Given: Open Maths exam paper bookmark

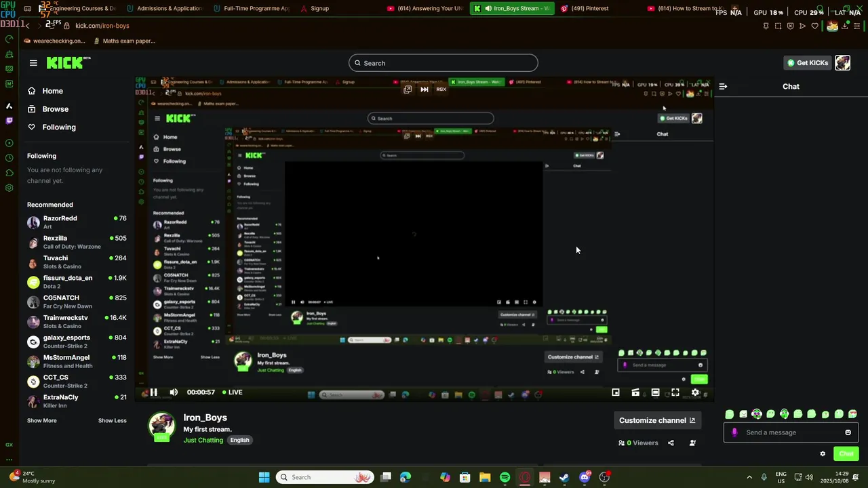Looking at the screenshot, I should 123,41.
